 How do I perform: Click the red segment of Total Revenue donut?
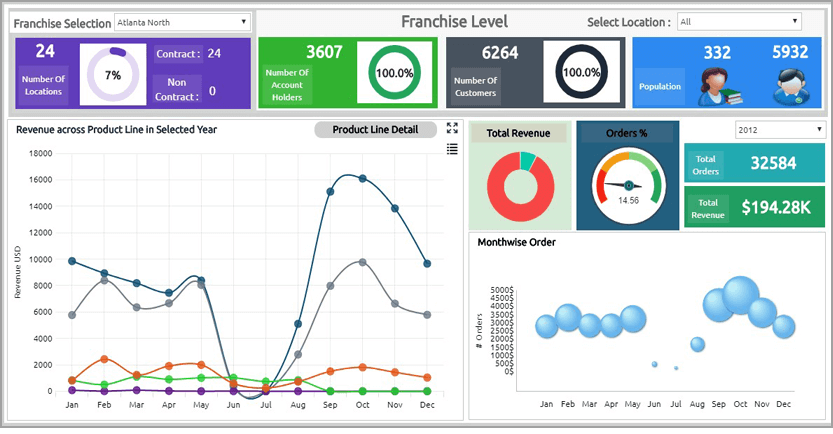click(x=518, y=211)
